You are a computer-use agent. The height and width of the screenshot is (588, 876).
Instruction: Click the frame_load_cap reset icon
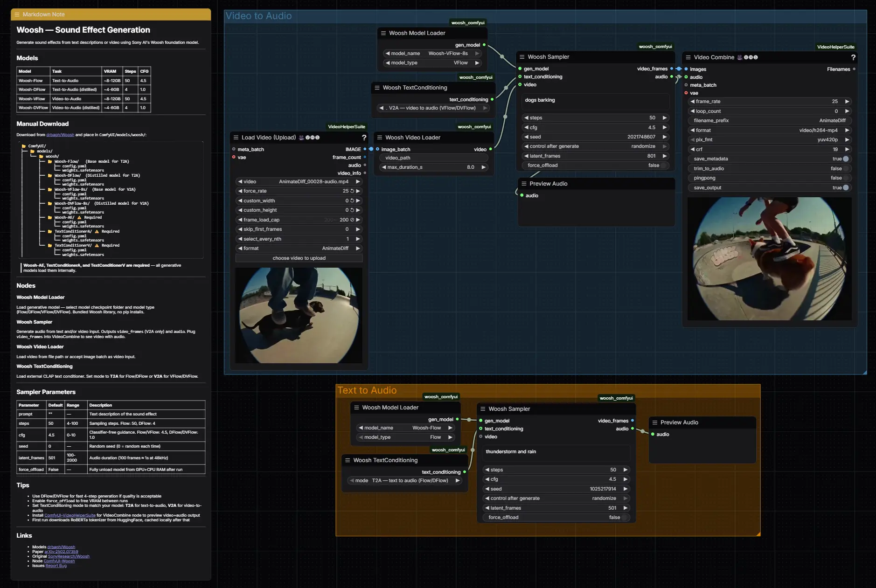point(352,220)
